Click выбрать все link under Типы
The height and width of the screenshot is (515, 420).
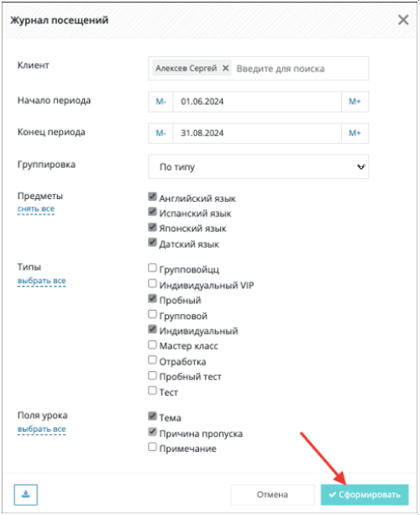pos(42,281)
